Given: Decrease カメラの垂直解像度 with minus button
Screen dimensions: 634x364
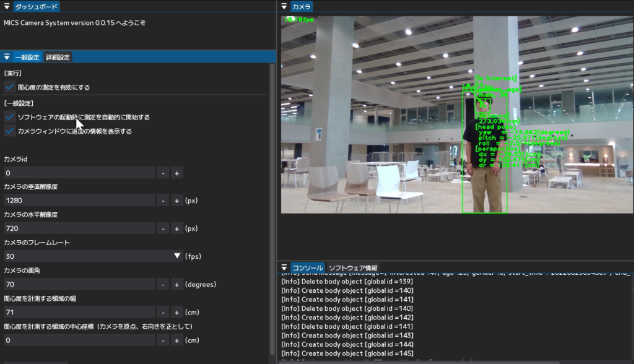Looking at the screenshot, I should pyautogui.click(x=163, y=201).
